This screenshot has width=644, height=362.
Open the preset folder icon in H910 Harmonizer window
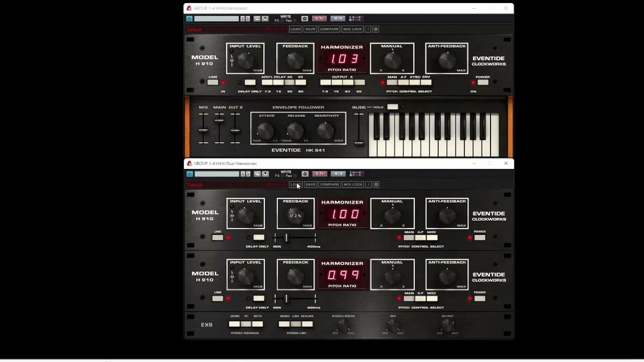tap(257, 19)
